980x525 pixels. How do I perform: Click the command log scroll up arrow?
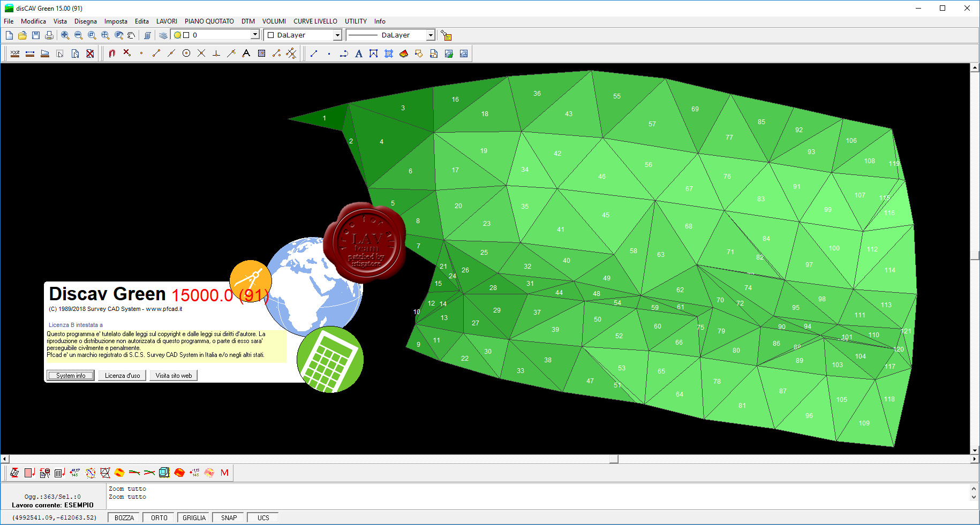(x=974, y=489)
